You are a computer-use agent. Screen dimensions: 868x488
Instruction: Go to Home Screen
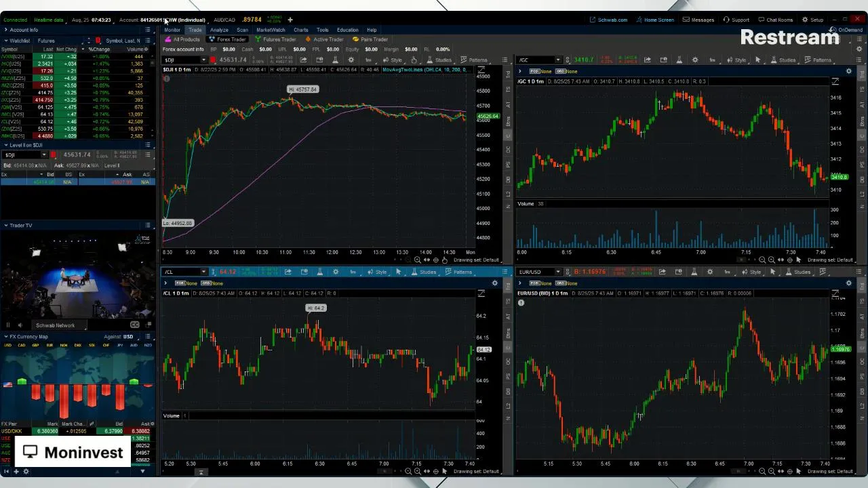coord(654,20)
